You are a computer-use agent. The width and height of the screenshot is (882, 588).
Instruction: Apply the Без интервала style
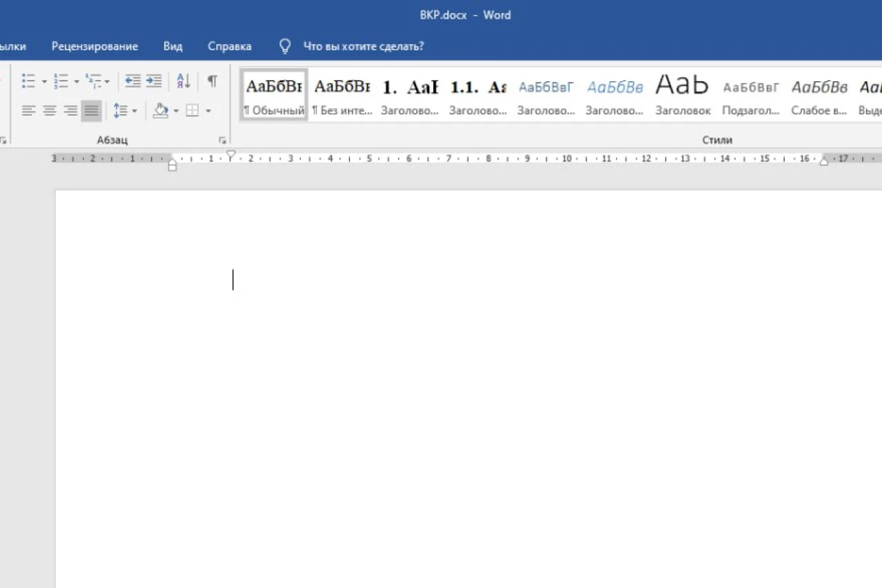[342, 95]
